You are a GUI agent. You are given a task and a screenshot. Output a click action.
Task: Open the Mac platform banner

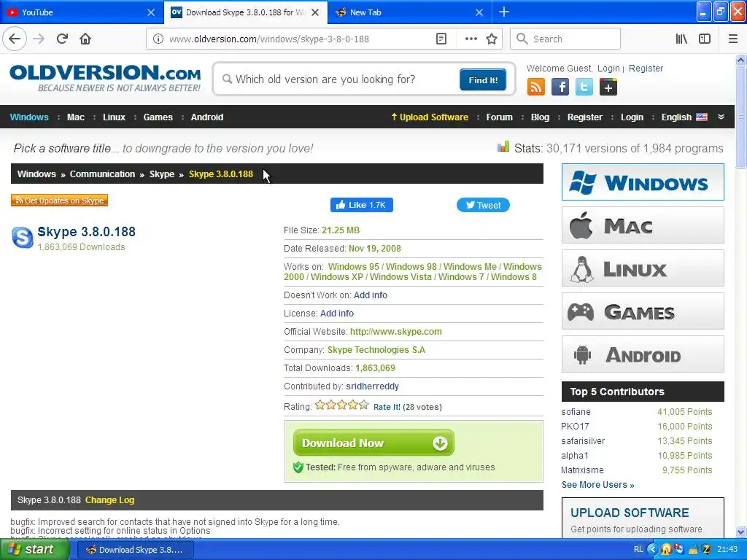[643, 225]
